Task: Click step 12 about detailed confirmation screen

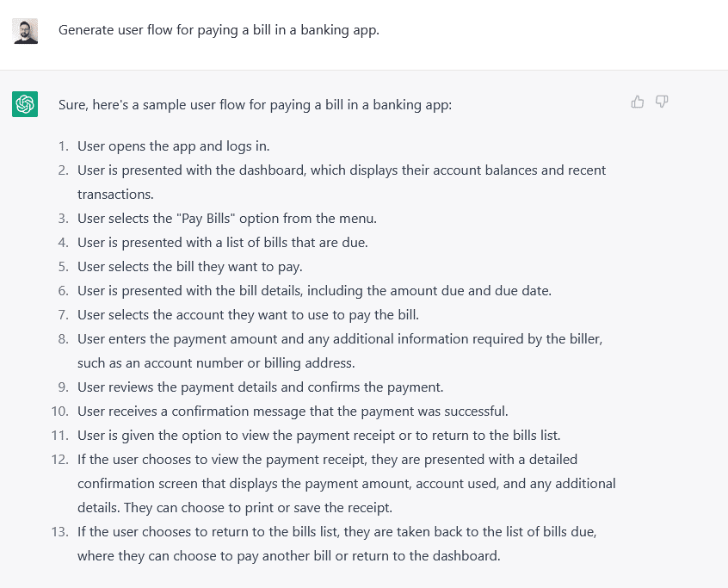Action: pyautogui.click(x=346, y=484)
